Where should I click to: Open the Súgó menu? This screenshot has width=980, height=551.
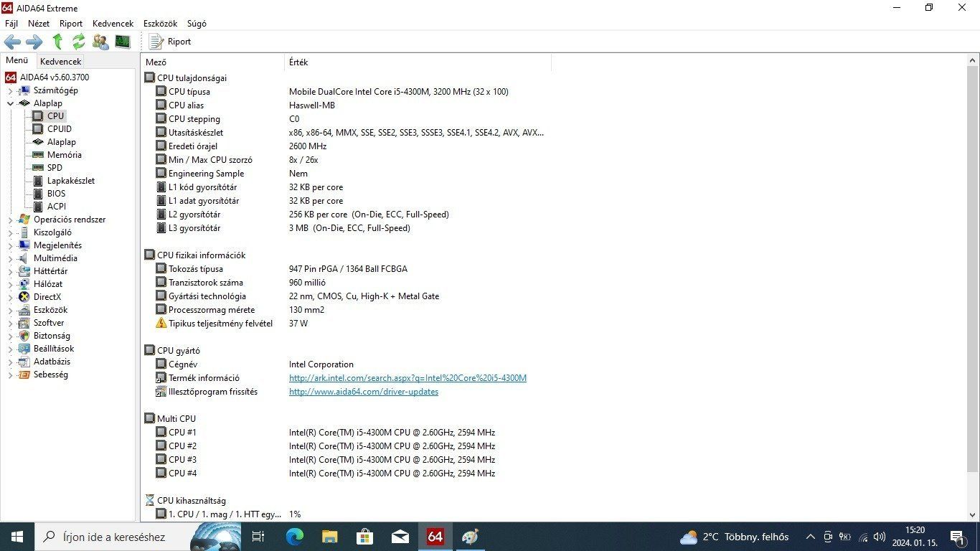pos(197,24)
